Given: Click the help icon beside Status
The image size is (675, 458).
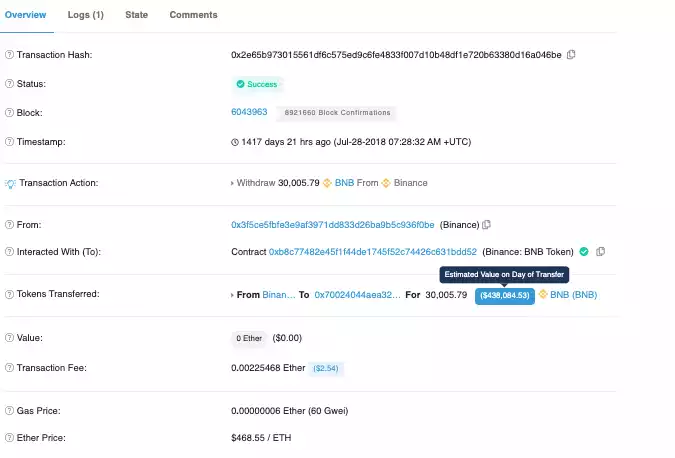Looking at the screenshot, I should [x=9, y=84].
